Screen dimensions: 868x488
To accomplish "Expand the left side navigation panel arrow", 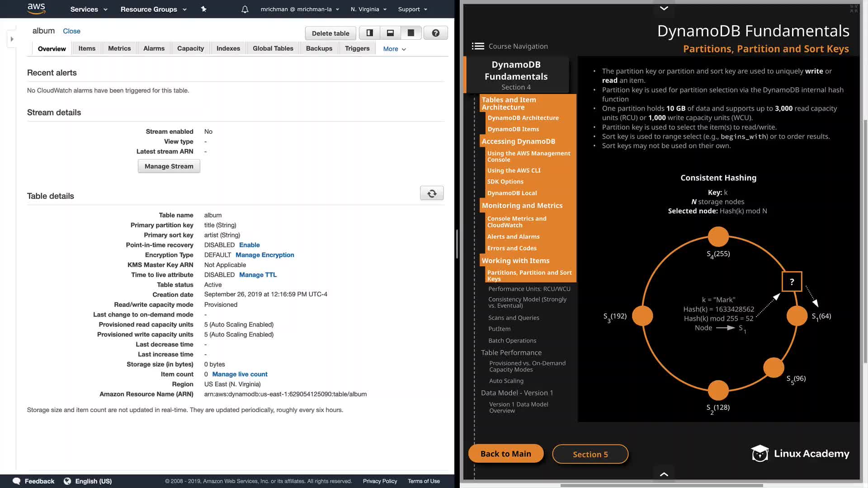I will 12,39.
